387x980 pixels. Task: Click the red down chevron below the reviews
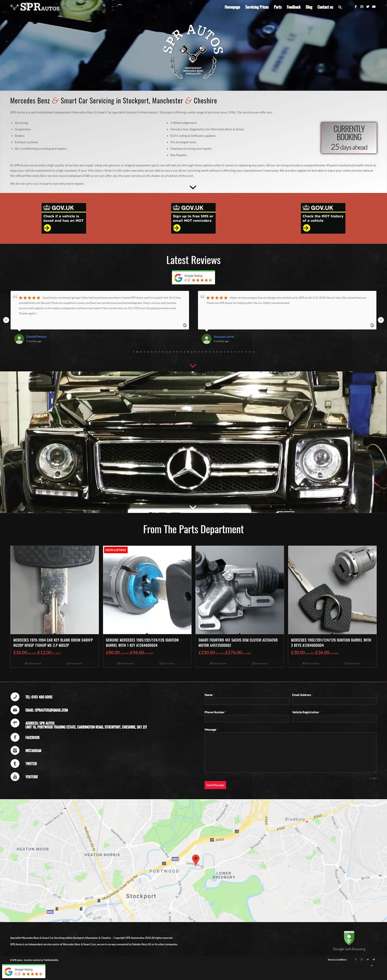(x=193, y=365)
